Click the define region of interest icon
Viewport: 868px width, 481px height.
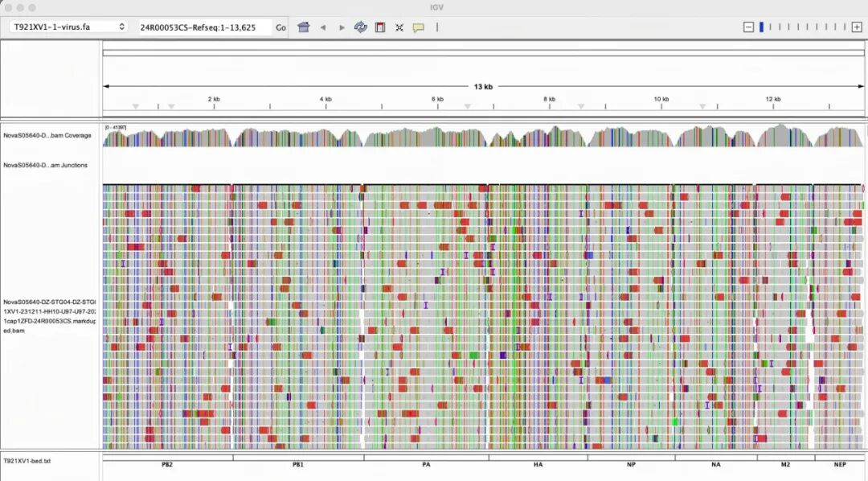[380, 27]
